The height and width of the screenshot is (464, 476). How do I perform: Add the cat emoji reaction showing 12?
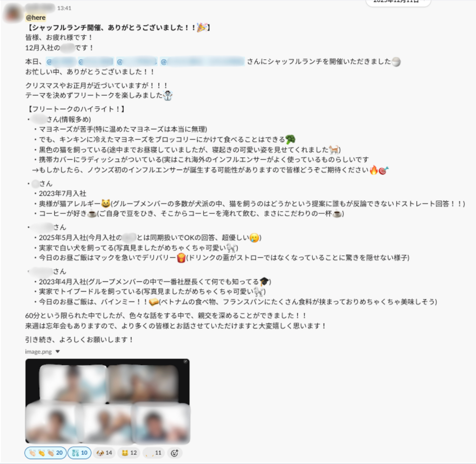[x=129, y=453]
